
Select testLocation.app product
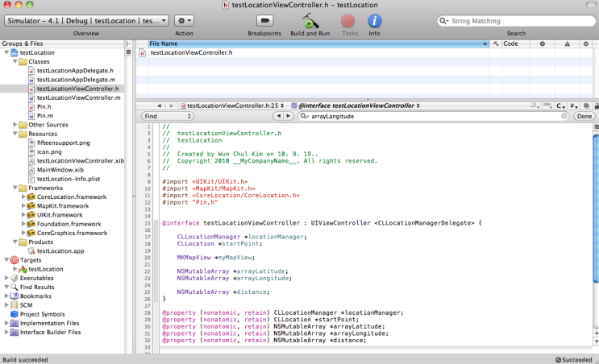[x=60, y=251]
